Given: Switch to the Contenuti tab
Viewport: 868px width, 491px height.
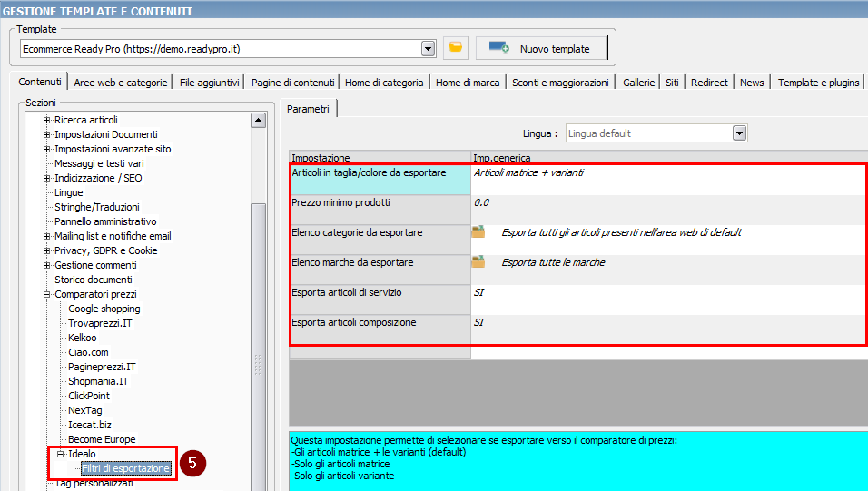Looking at the screenshot, I should (x=39, y=82).
